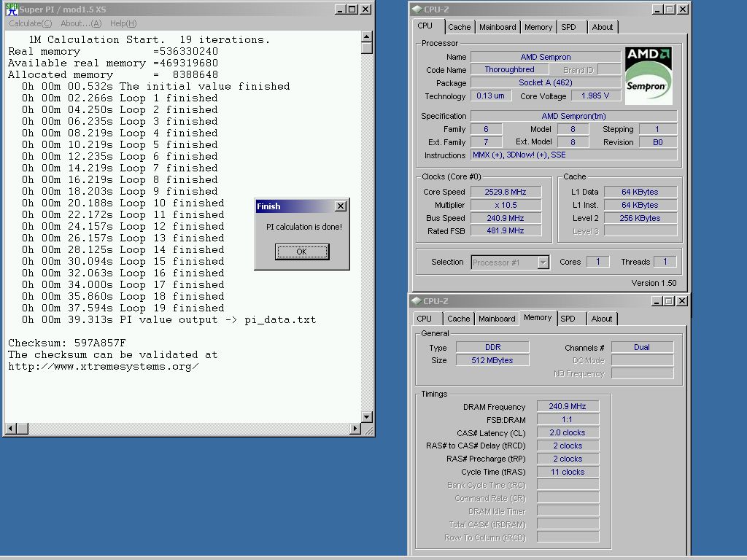The height and width of the screenshot is (560, 747).
Task: Click the CPU Name field AMD Sempron
Action: pos(546,57)
